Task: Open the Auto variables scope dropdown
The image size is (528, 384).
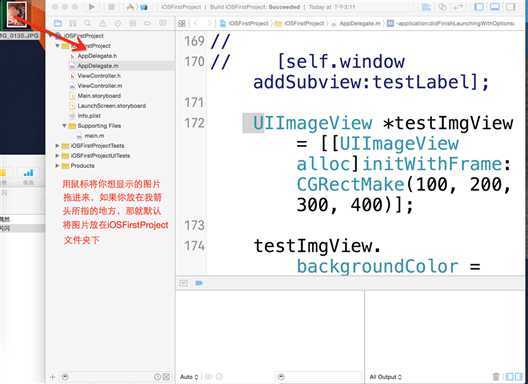Action: tap(189, 377)
